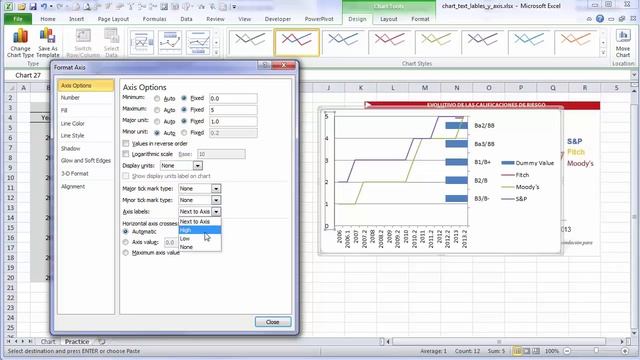Save the workbook with the floppy icon
Viewport: 640px width, 360px height.
point(33,6)
